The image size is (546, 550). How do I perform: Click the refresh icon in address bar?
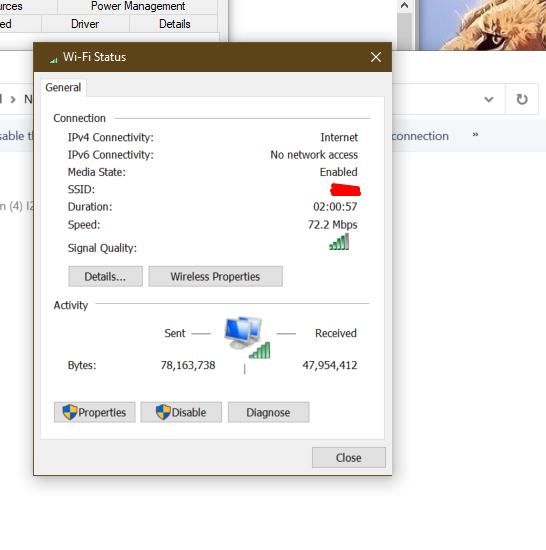pos(522,99)
